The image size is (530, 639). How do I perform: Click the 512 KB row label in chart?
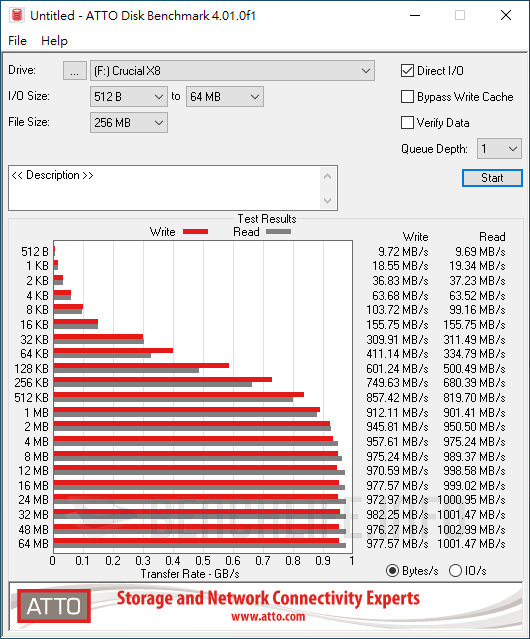(31, 397)
